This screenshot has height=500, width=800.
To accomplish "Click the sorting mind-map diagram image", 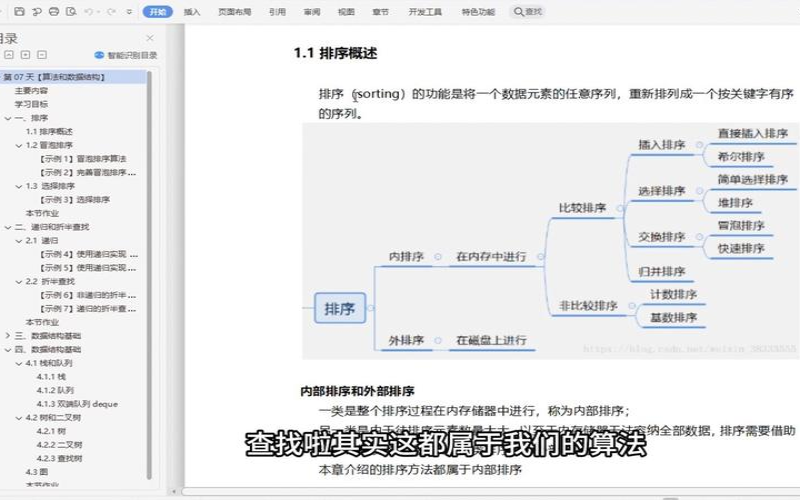I will 550,241.
